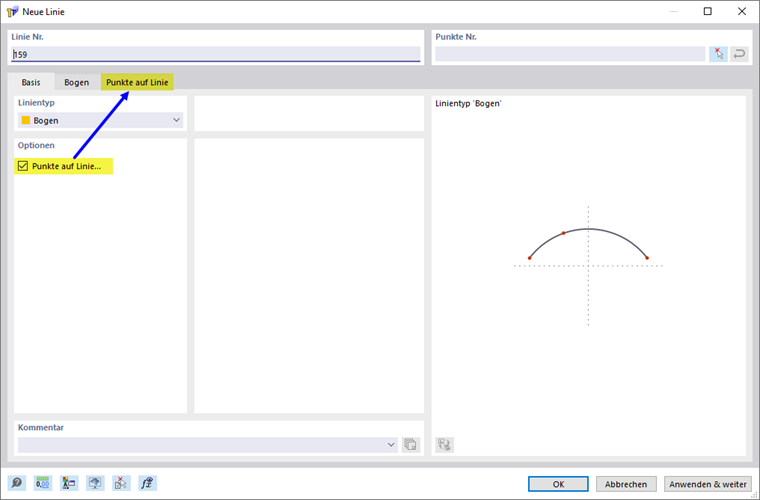Click the 'Optionen' section label

36,145
